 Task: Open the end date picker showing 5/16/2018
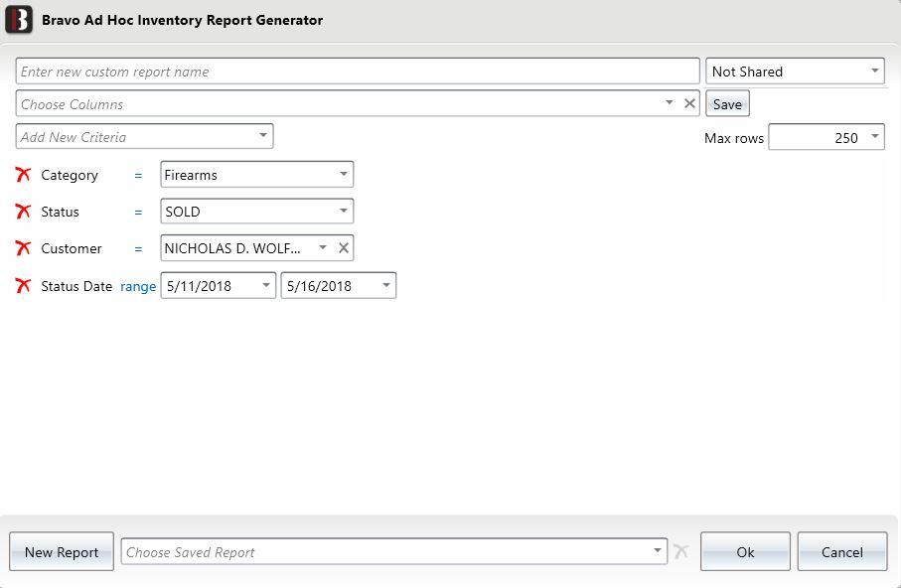click(x=339, y=286)
